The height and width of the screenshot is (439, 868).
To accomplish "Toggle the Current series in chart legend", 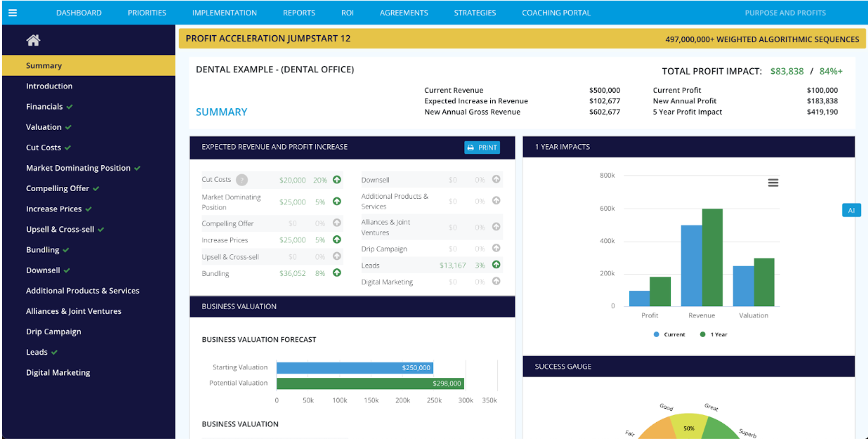I will click(669, 335).
